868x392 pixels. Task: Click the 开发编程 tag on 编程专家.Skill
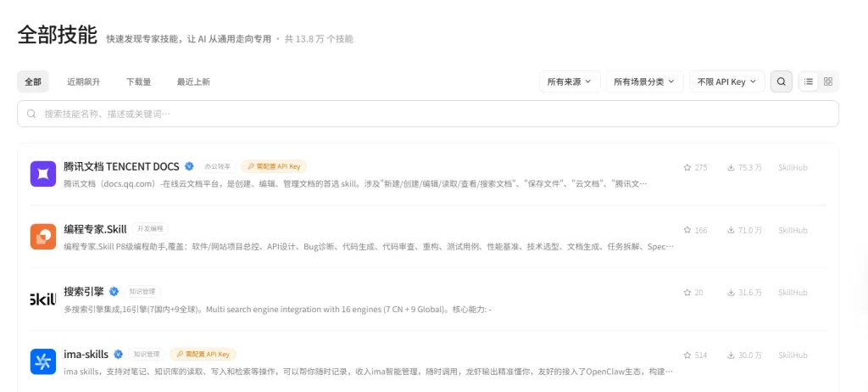point(149,229)
